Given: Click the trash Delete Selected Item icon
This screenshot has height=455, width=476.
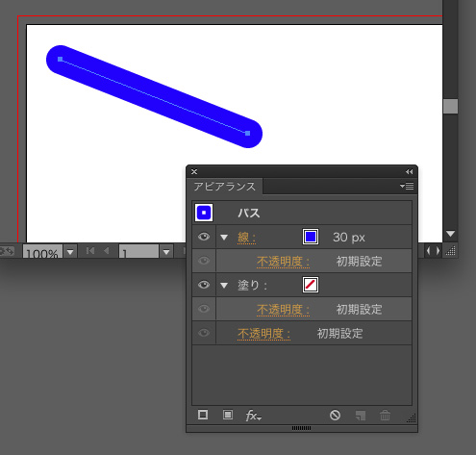Looking at the screenshot, I should 385,416.
